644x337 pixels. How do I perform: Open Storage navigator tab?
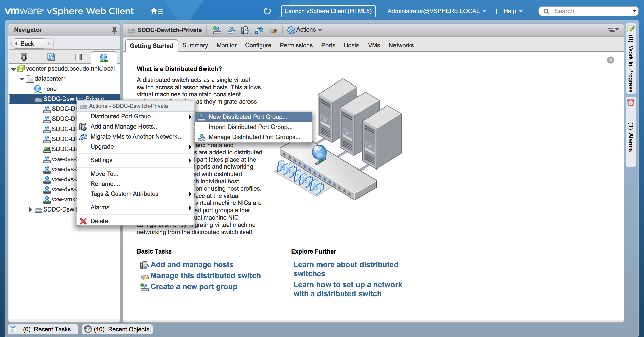pos(78,57)
